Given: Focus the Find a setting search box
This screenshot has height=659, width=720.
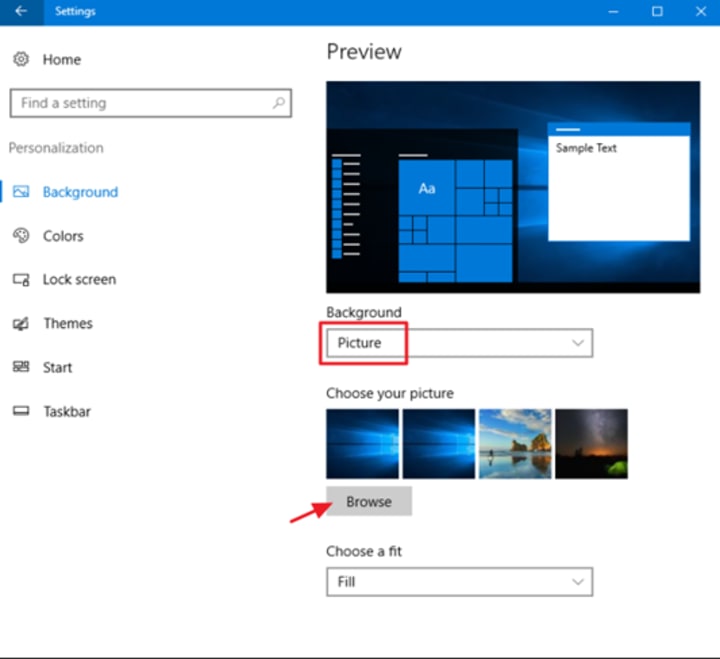Looking at the screenshot, I should coord(151,103).
